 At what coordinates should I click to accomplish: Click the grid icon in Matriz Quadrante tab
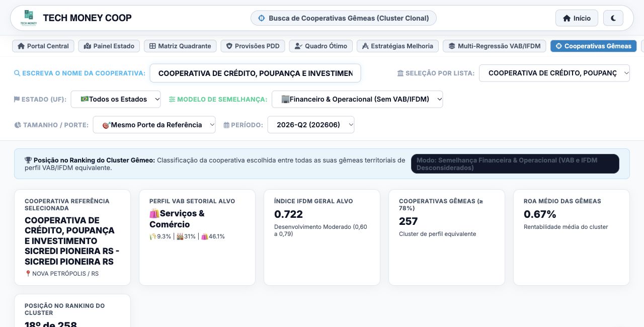tap(152, 46)
